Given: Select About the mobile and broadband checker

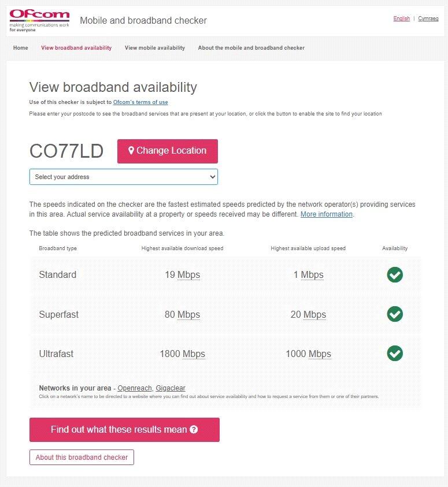Looking at the screenshot, I should tap(251, 48).
